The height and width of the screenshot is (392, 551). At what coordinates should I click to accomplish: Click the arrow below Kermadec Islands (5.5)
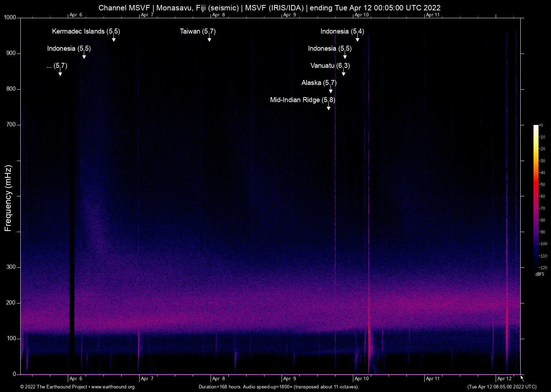[x=113, y=39]
